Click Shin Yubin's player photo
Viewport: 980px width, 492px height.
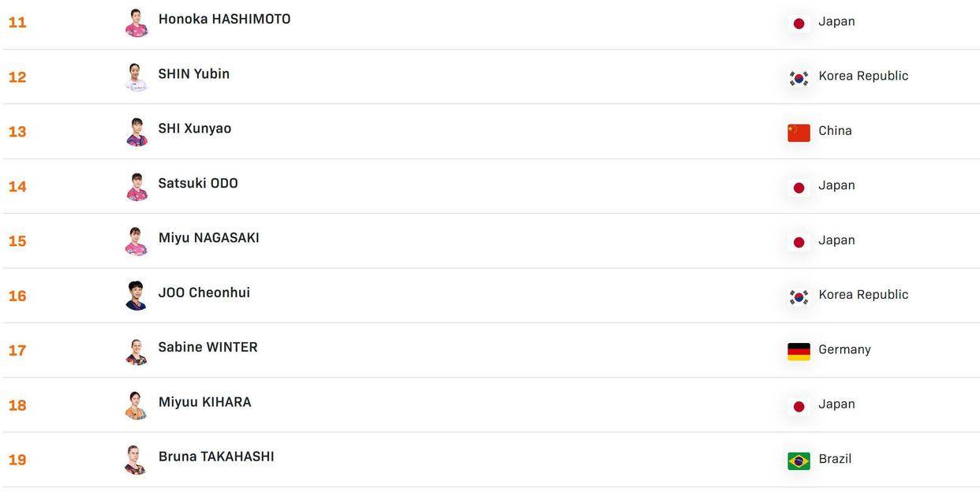pos(137,77)
